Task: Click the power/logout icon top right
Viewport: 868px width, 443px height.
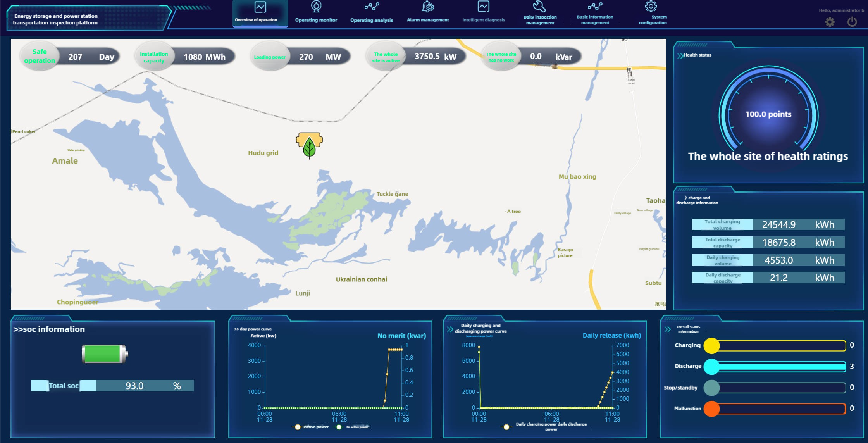Action: click(x=851, y=22)
